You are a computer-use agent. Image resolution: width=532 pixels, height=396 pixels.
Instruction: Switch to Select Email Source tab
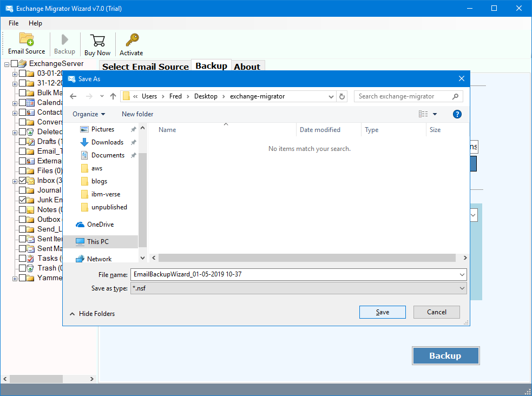tap(145, 67)
